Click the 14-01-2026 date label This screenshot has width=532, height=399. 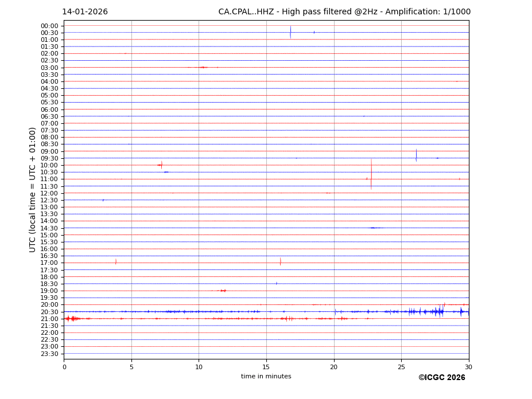click(85, 12)
